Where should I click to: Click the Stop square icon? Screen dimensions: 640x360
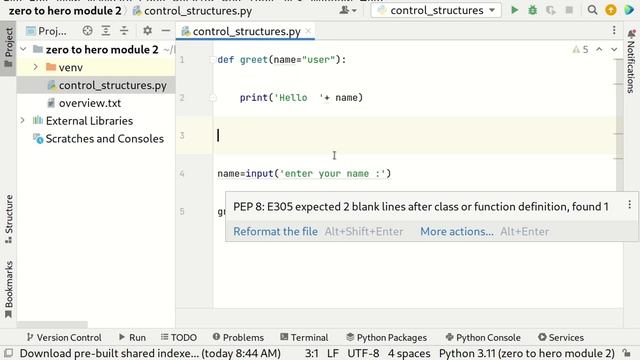point(569,10)
